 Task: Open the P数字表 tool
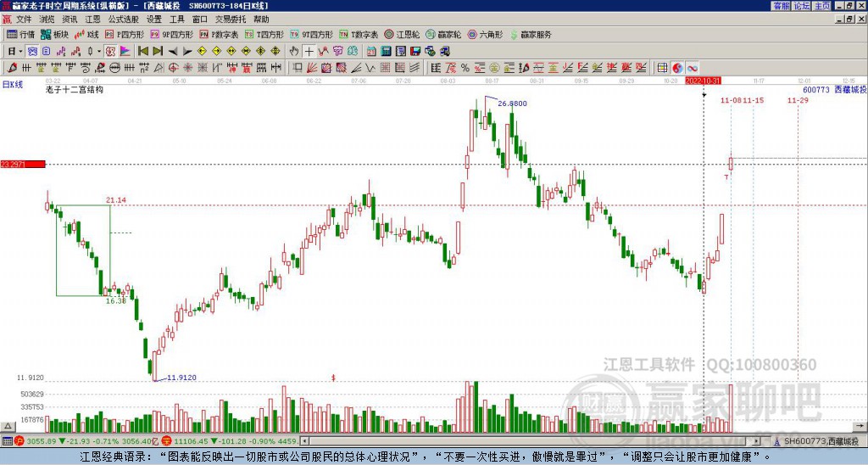click(220, 34)
